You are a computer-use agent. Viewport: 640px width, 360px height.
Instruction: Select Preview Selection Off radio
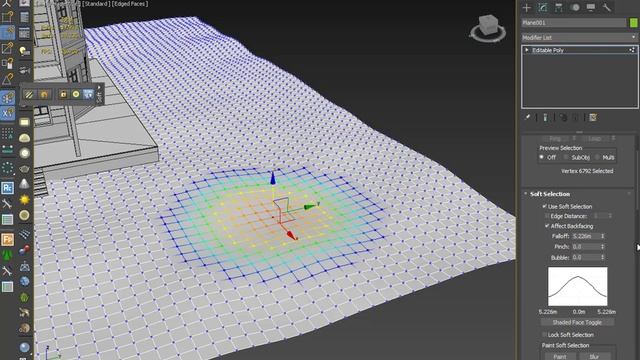pos(542,157)
